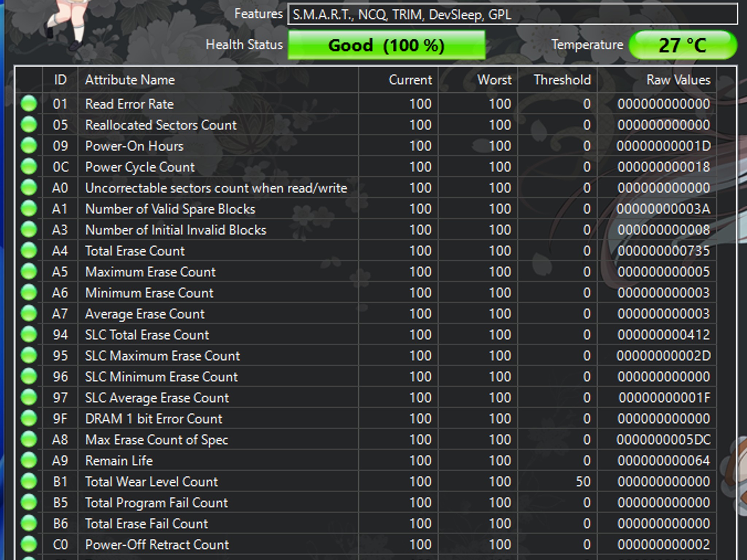
Task: Click raw value 00000000001D for Power-On Hours
Action: [663, 146]
